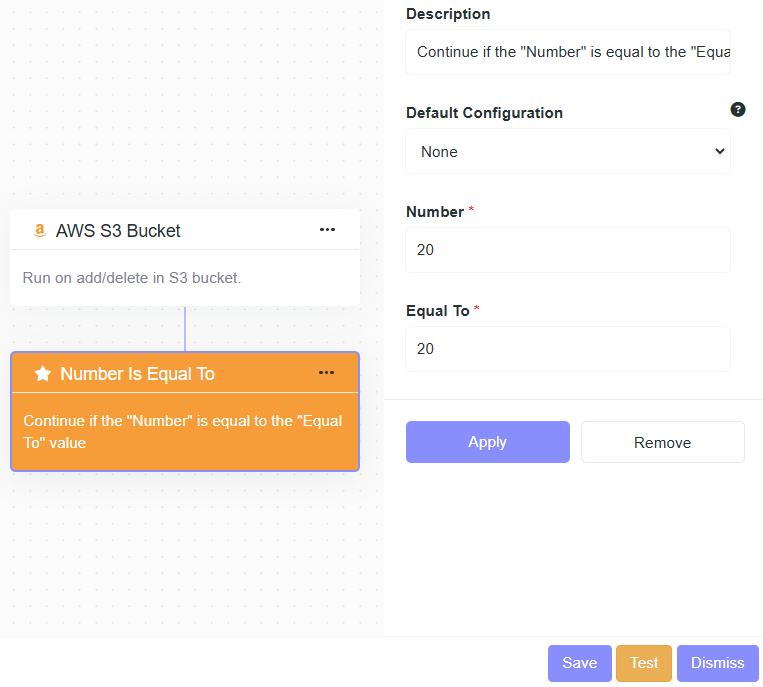The height and width of the screenshot is (687, 763).
Task: Open the AWS S3 Bucket node options menu
Action: click(x=327, y=230)
